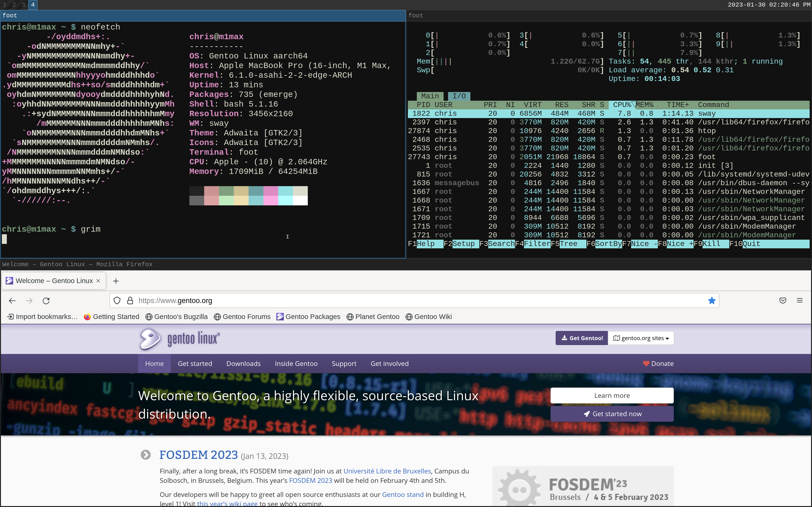Image resolution: width=812 pixels, height=507 pixels.
Task: Expand the FOSDEM 2023 news arrow icon
Action: tap(146, 455)
